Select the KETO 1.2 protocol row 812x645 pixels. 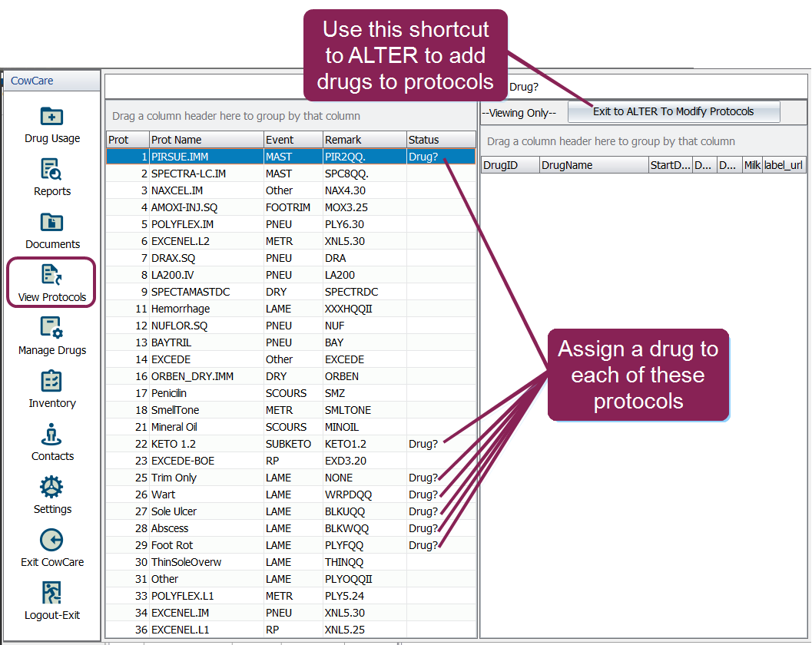[x=290, y=444]
